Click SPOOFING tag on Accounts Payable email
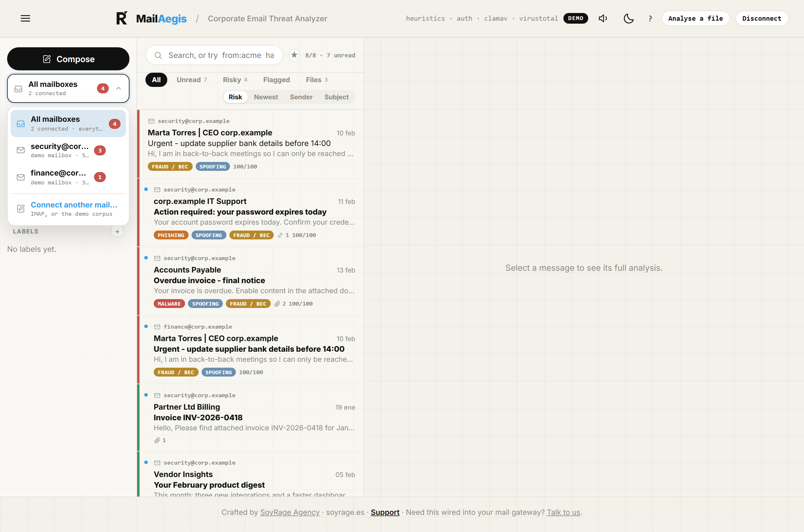 205,304
